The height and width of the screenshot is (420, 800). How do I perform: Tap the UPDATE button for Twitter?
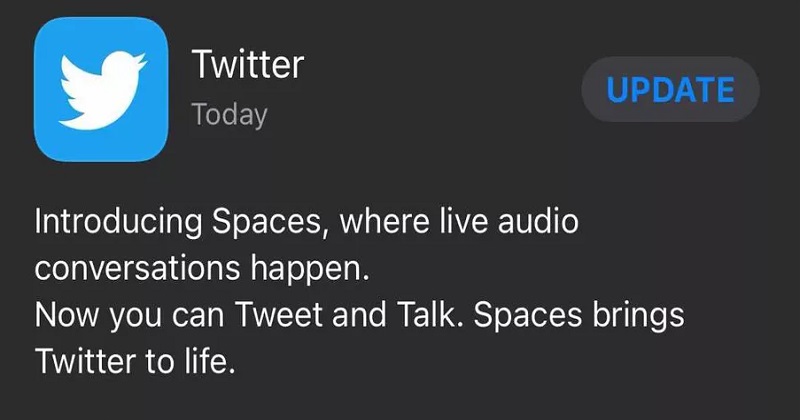(x=670, y=89)
